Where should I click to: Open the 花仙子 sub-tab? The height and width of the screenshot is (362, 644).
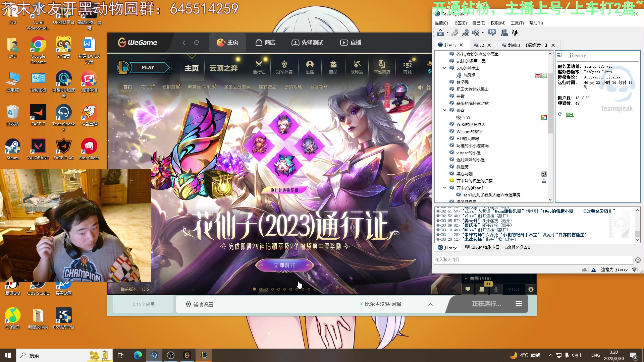tap(147, 87)
